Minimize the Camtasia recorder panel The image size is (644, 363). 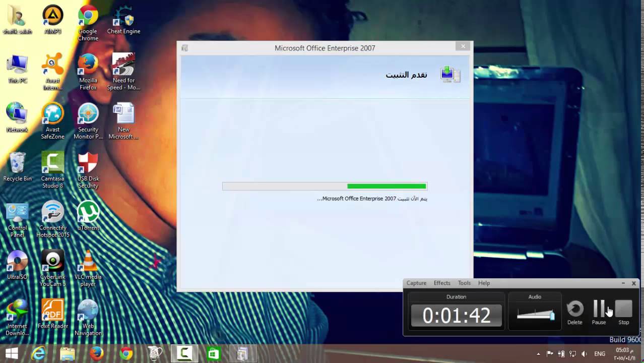tap(623, 283)
